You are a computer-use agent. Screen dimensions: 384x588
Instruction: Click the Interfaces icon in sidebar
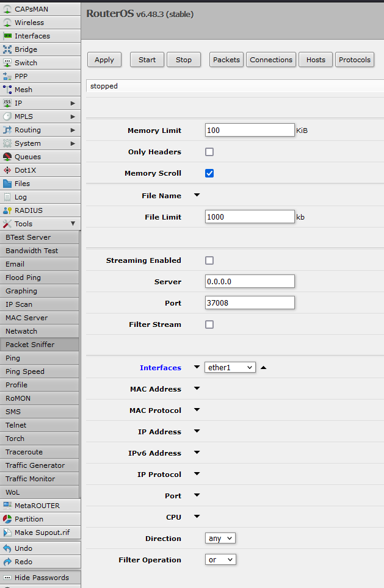coord(7,36)
